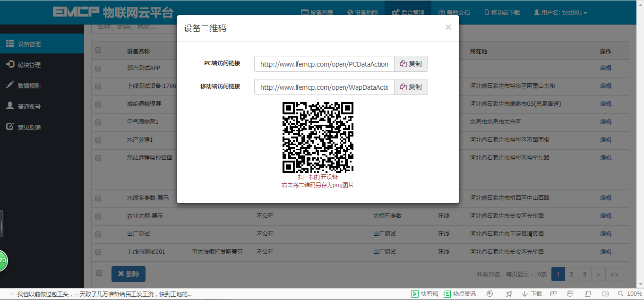644x300 pixels.
Task: Select all devices via header checkbox
Action: point(98,50)
